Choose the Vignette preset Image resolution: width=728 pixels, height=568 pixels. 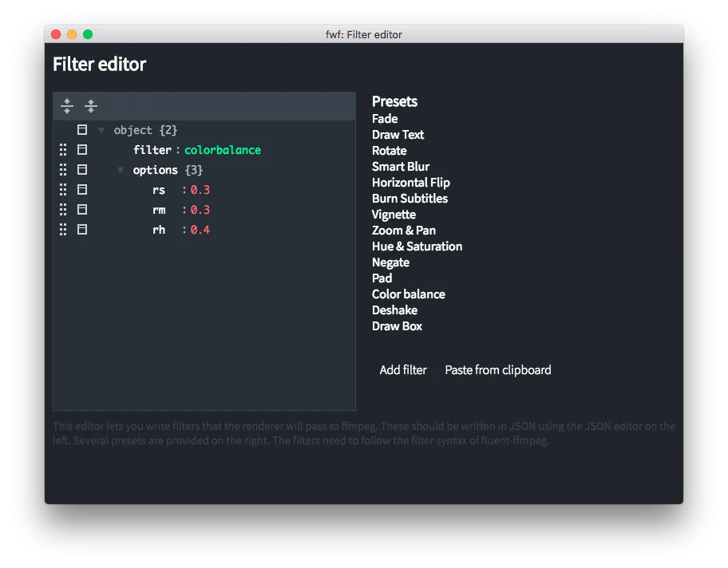point(394,215)
